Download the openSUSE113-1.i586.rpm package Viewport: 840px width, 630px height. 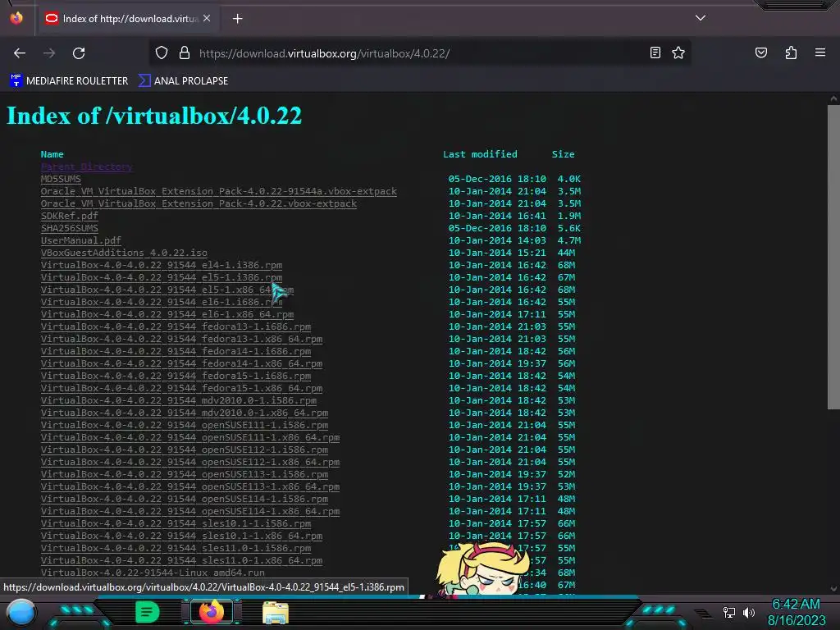tap(185, 475)
